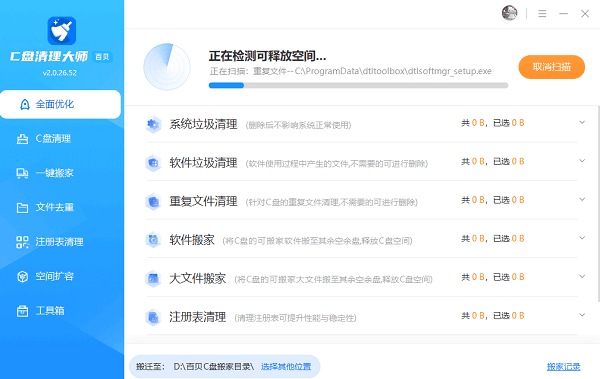The width and height of the screenshot is (600, 379).
Task: Open the hamburger main menu
Action: pos(542,14)
